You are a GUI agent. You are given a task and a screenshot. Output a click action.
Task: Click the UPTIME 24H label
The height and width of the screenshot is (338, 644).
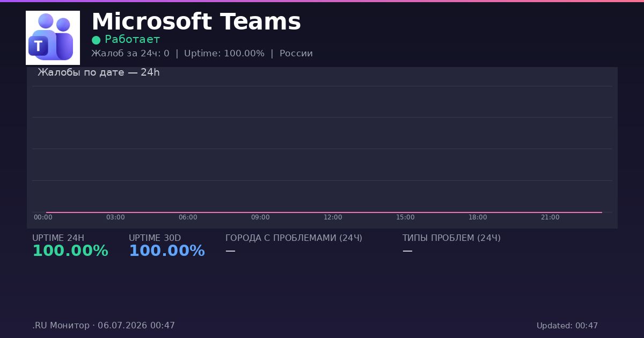[58, 238]
